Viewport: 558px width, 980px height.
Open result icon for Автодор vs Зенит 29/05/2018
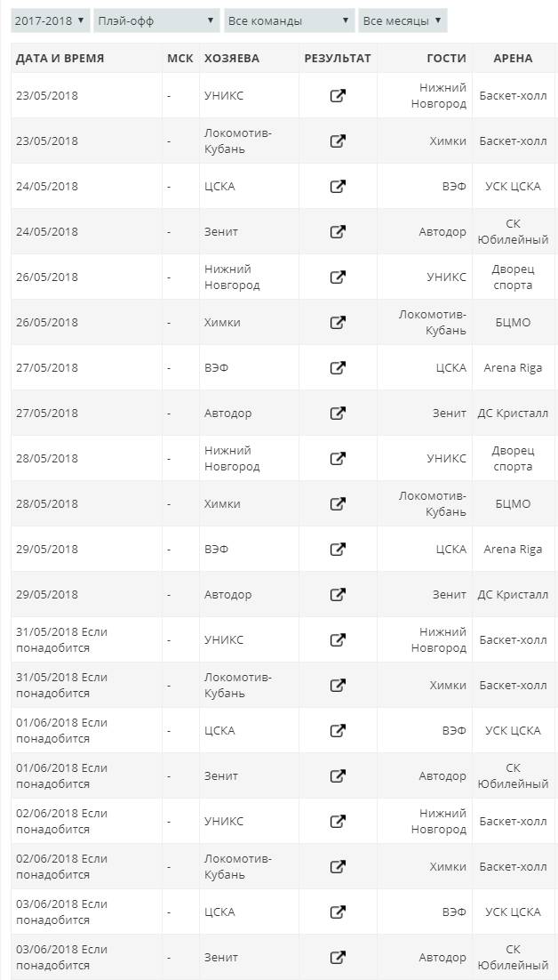338,595
